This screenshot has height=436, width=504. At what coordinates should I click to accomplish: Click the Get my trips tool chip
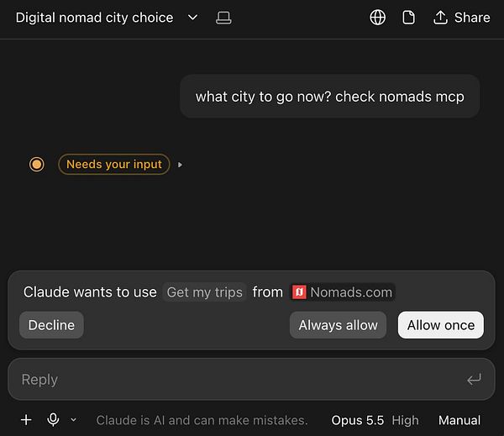pyautogui.click(x=204, y=292)
